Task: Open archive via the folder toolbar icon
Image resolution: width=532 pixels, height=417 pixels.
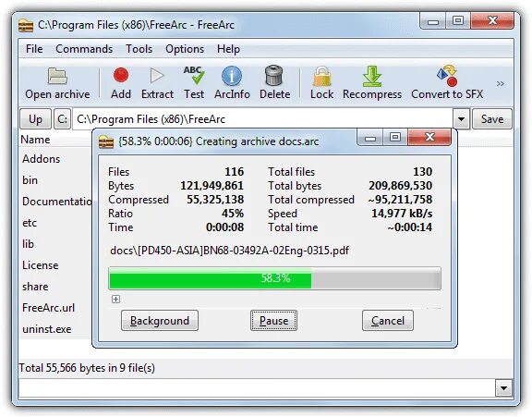Action: [x=57, y=76]
